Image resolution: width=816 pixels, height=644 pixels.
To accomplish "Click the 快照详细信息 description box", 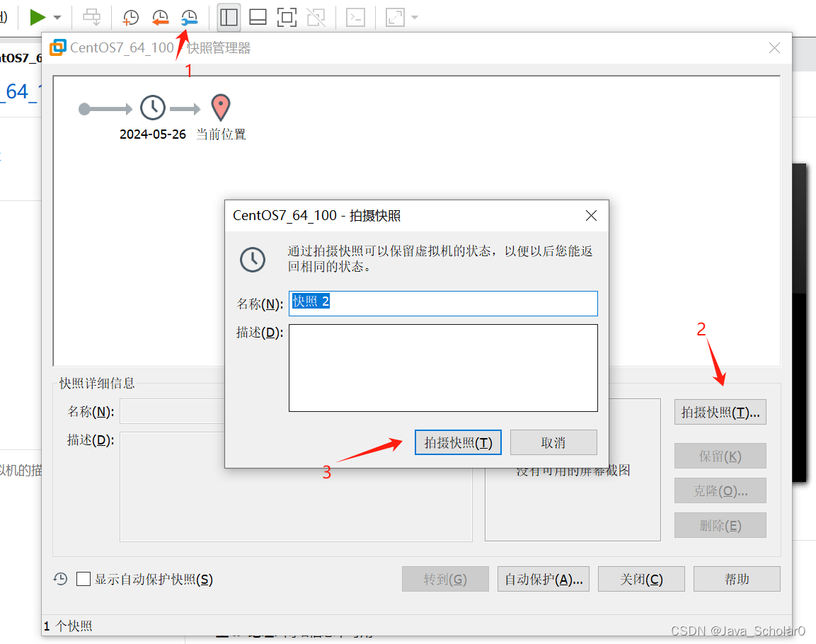I will point(296,486).
